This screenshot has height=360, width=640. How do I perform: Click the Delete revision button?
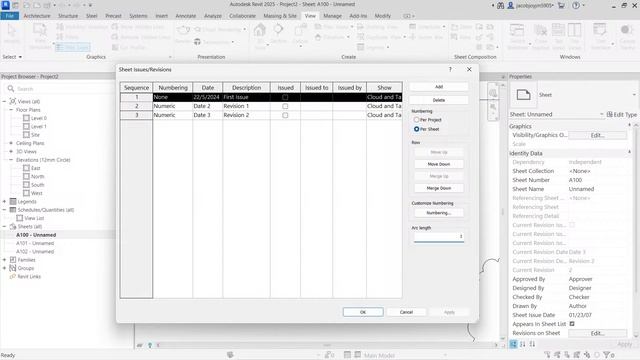pyautogui.click(x=439, y=100)
